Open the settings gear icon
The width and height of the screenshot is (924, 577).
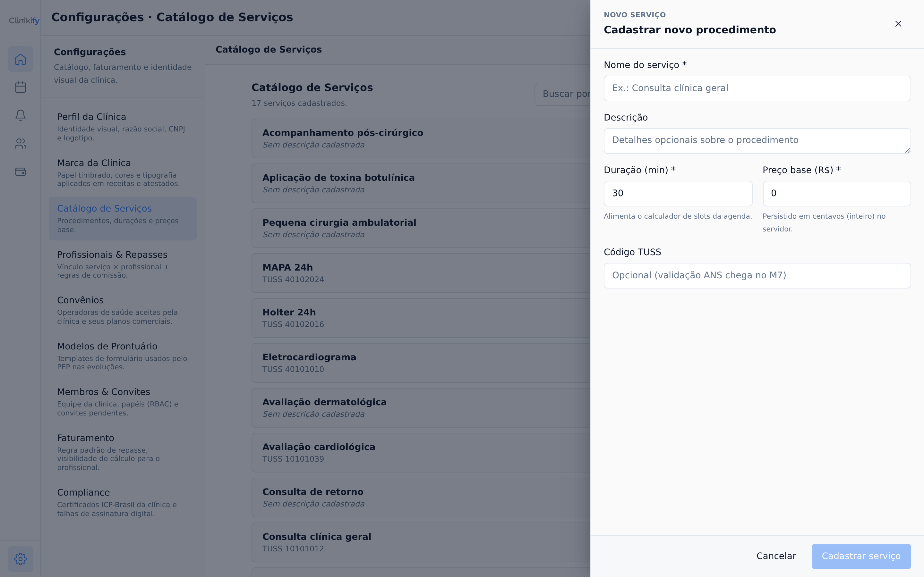pos(21,559)
